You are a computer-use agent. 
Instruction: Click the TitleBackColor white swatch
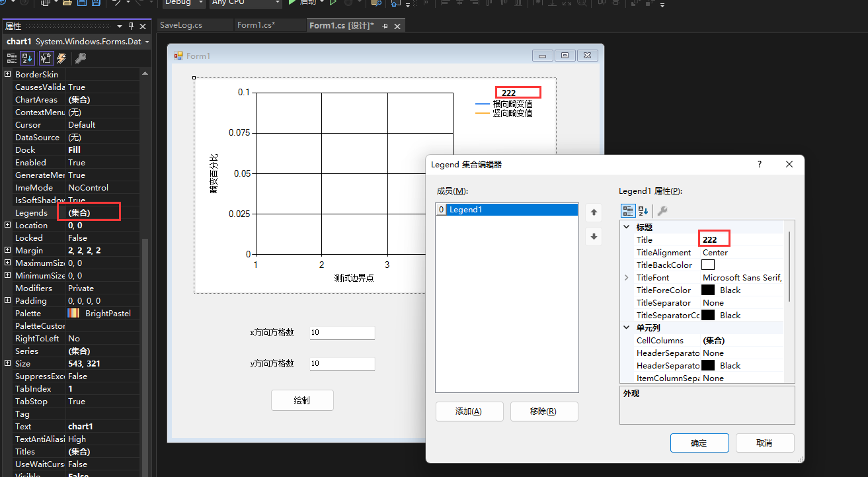pos(708,265)
